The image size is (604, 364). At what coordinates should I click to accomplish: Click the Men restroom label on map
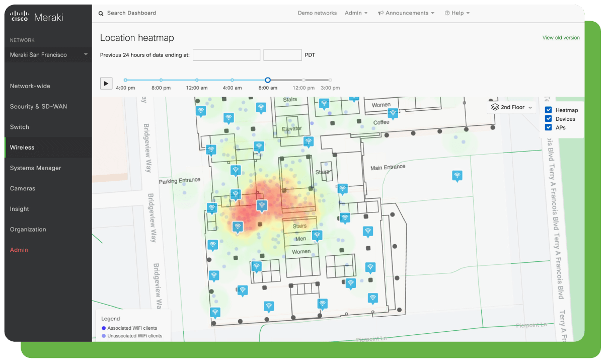[300, 239]
